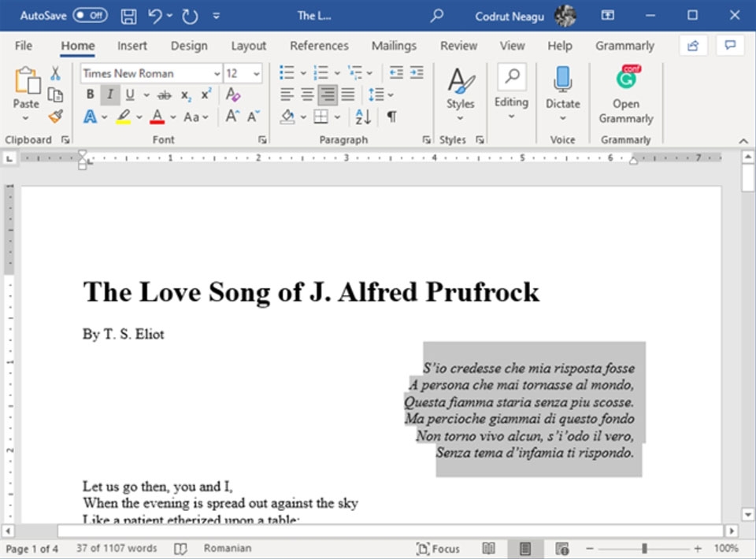Show paragraph marks with pilcrow icon

pyautogui.click(x=392, y=117)
